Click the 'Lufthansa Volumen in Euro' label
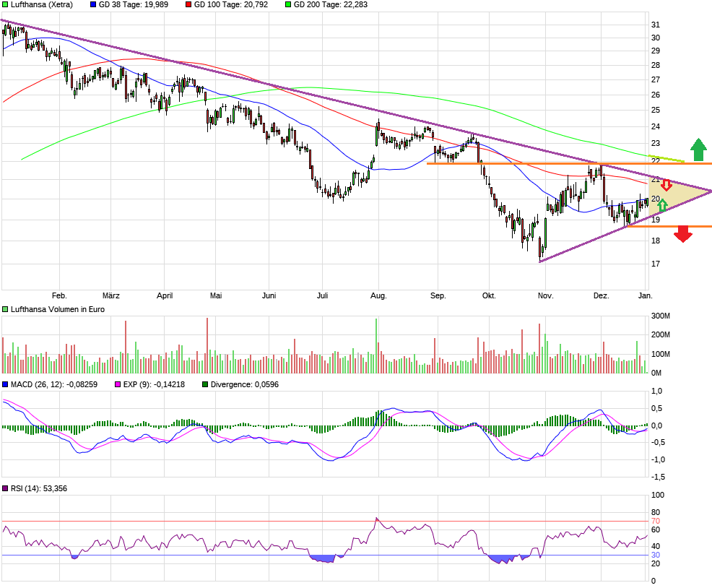The image size is (712, 588). 58,309
